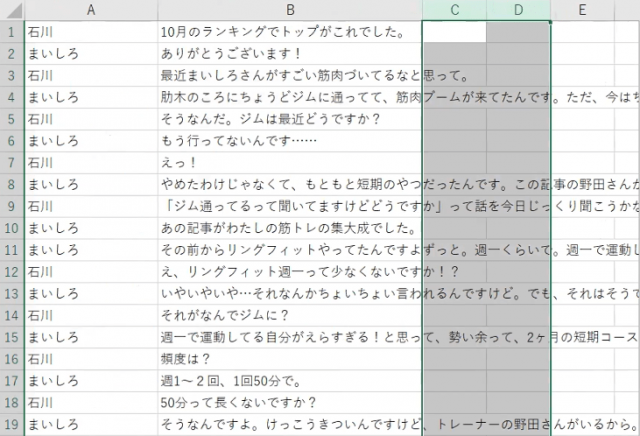
Task: Select column B header
Action: [x=289, y=10]
